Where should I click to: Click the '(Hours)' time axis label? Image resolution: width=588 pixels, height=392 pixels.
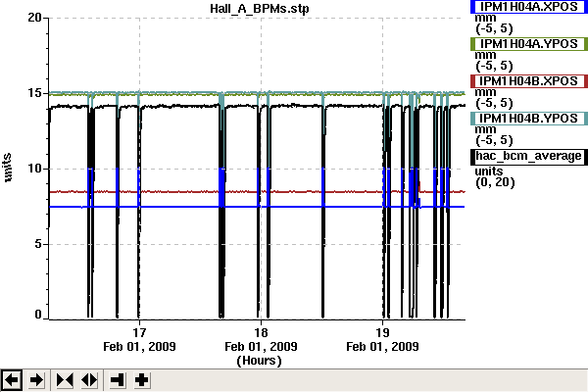pyautogui.click(x=259, y=361)
